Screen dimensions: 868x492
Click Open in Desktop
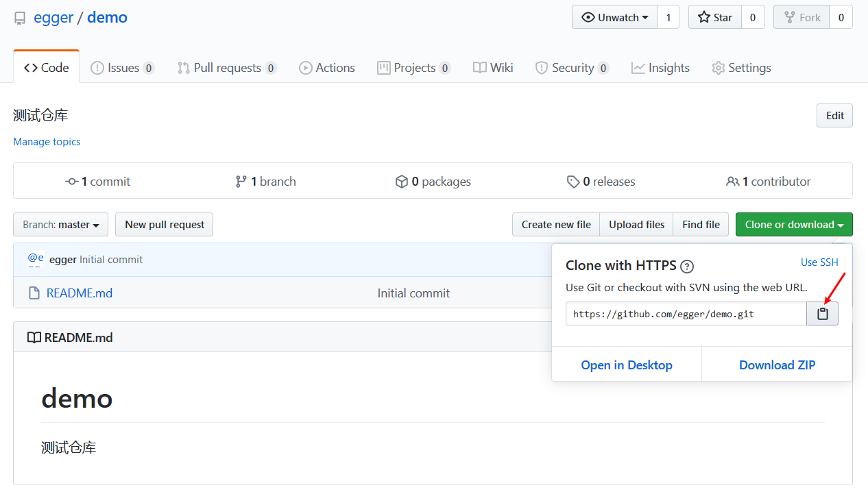tap(627, 365)
